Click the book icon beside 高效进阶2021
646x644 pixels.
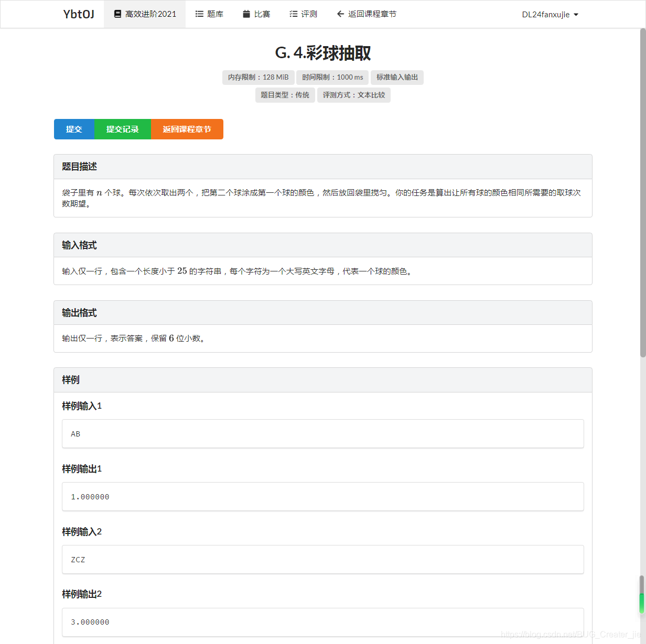point(117,14)
